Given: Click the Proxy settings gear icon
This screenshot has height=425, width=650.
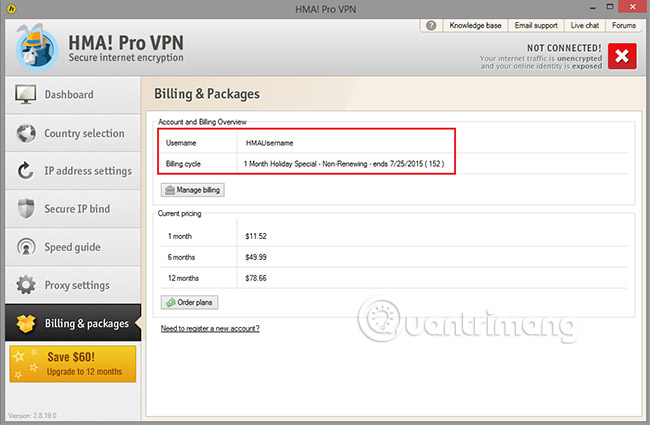Looking at the screenshot, I should 25,285.
